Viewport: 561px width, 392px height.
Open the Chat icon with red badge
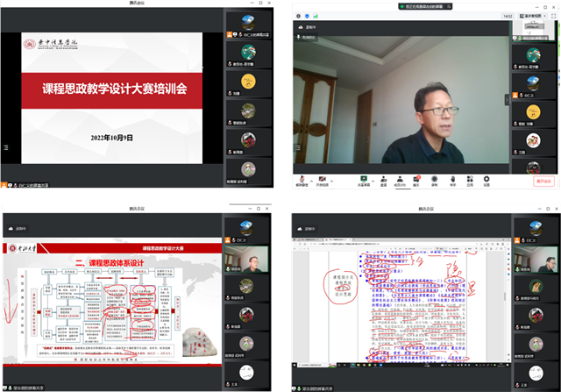(416, 181)
